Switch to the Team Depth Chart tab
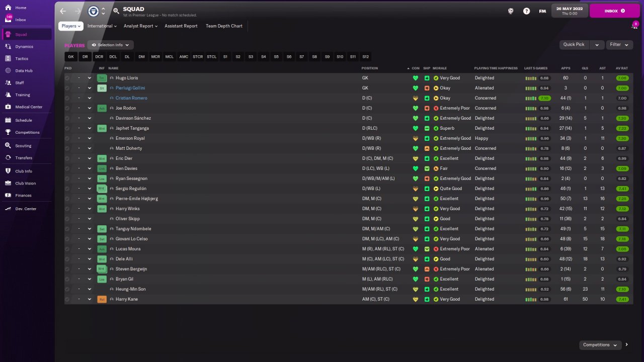Viewport: 644px width, 362px height. coord(224,26)
